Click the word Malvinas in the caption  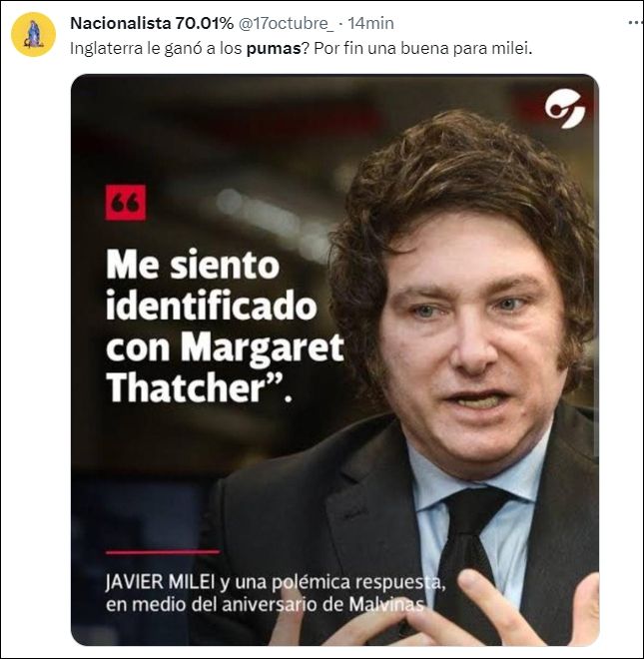(385, 604)
